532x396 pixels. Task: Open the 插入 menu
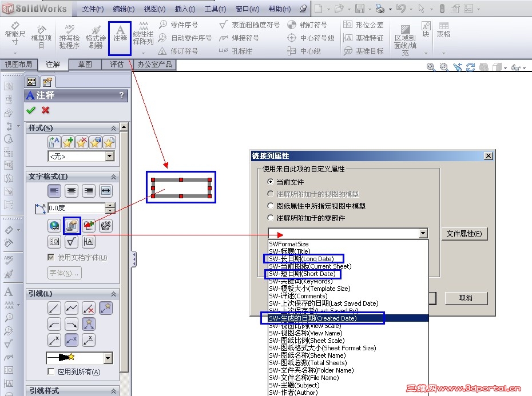185,9
